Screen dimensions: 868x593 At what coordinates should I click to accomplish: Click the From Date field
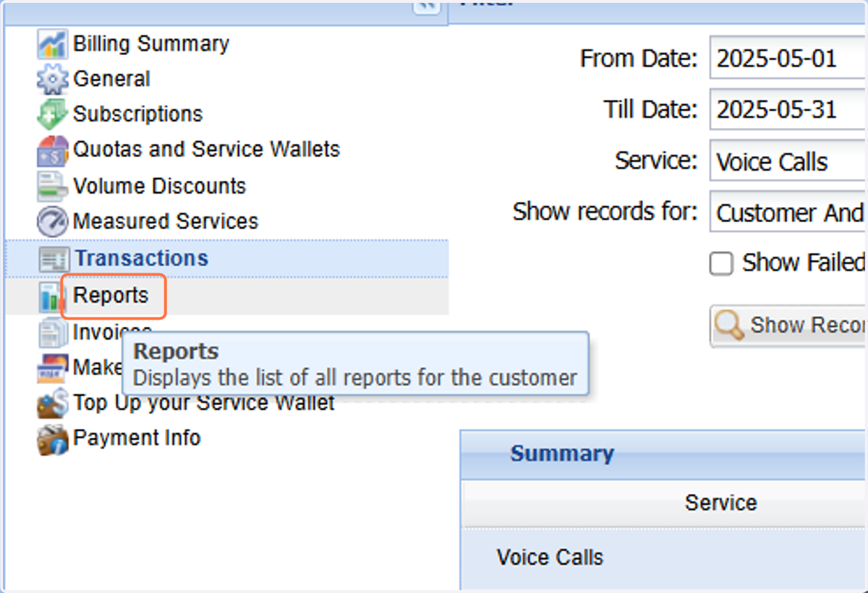click(788, 58)
